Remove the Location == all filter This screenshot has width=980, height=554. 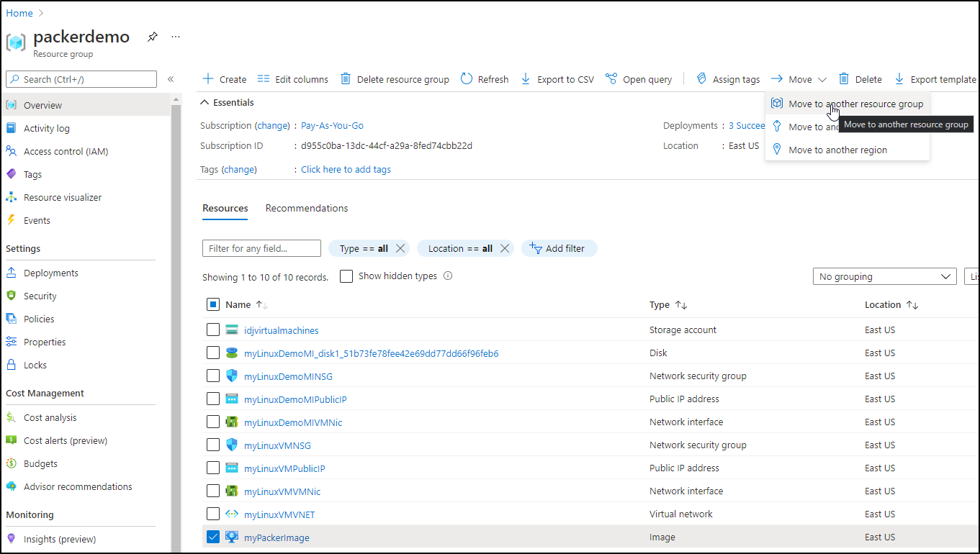505,248
